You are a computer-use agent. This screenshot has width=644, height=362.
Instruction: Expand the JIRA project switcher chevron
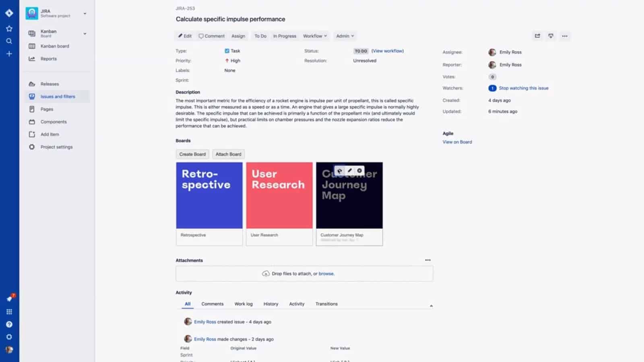(85, 12)
